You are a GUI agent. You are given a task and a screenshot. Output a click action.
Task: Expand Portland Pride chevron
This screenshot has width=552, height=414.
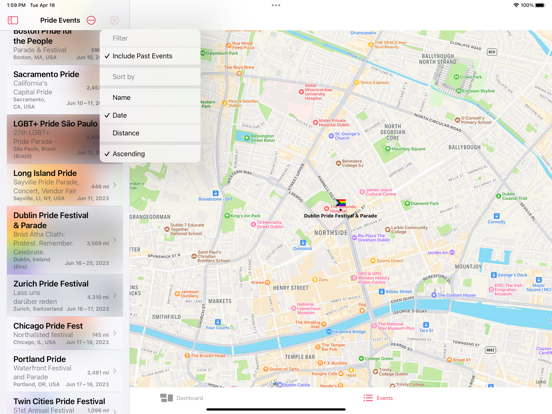(x=115, y=371)
